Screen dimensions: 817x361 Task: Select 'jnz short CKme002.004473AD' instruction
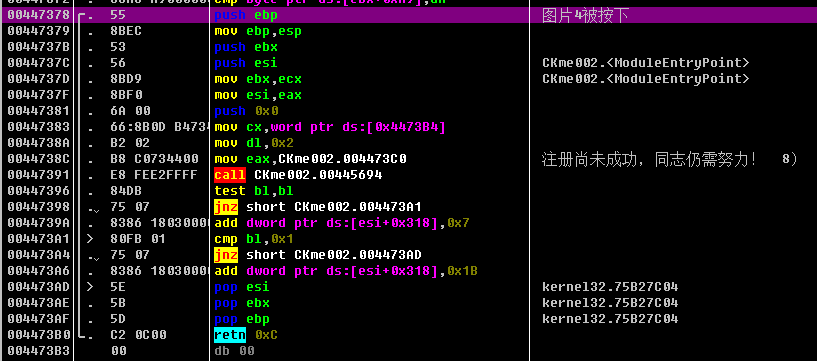(318, 255)
